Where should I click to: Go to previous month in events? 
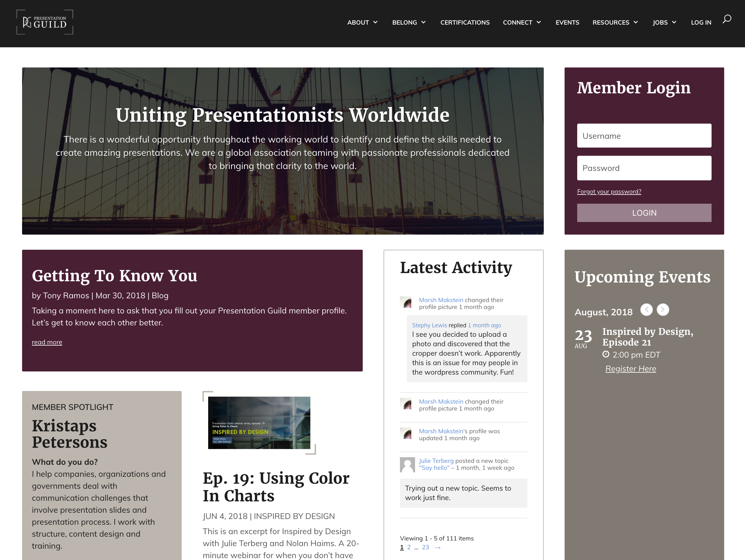[x=646, y=309]
